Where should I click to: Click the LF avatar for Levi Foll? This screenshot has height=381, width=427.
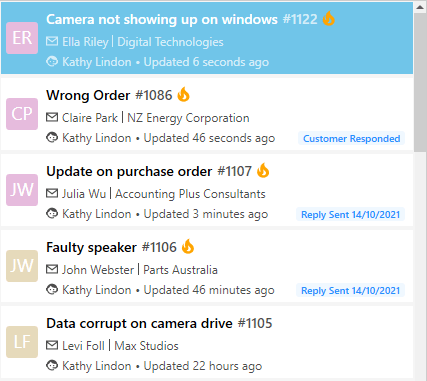pyautogui.click(x=22, y=342)
